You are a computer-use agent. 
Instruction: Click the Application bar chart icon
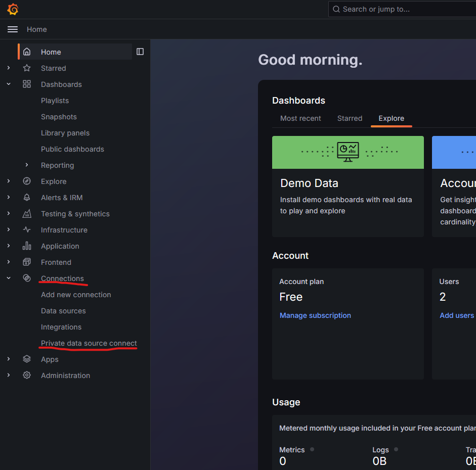tap(27, 246)
